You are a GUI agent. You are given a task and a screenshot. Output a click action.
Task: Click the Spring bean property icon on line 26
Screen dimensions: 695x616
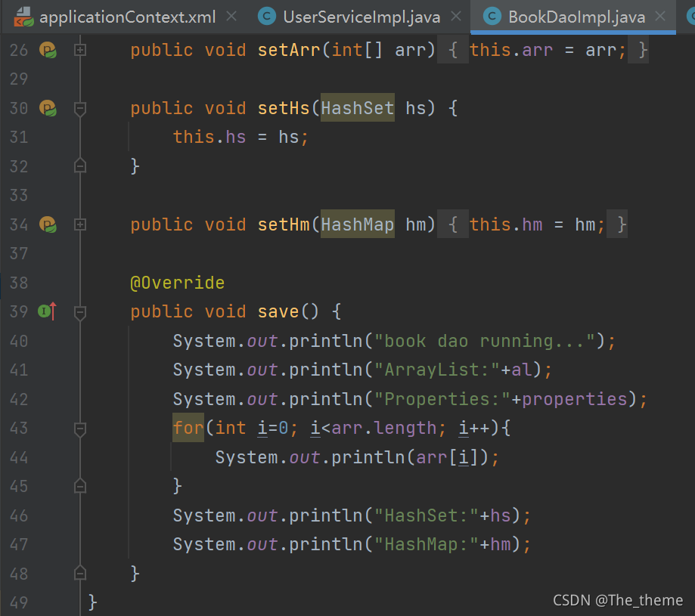pos(48,50)
